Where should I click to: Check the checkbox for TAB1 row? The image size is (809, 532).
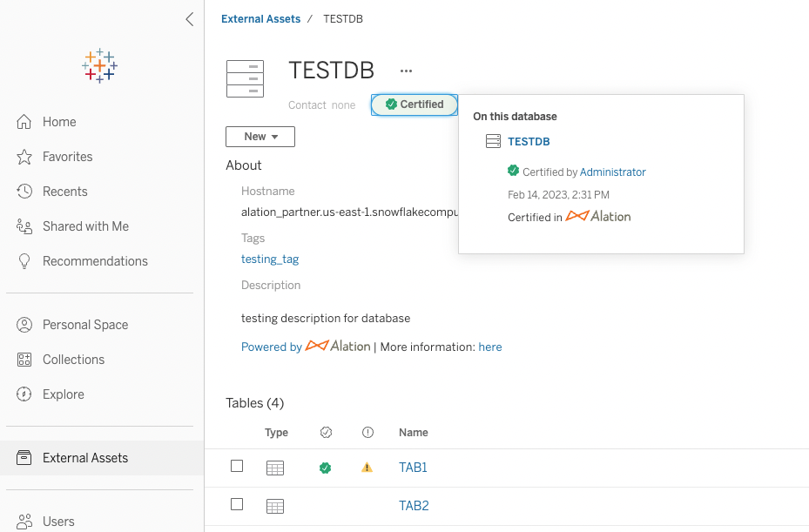[237, 466]
